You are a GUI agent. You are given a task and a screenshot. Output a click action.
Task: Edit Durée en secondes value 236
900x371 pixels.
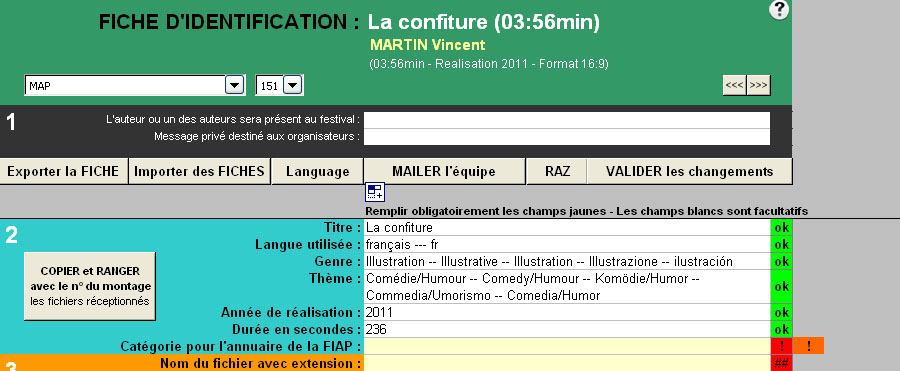coord(567,330)
